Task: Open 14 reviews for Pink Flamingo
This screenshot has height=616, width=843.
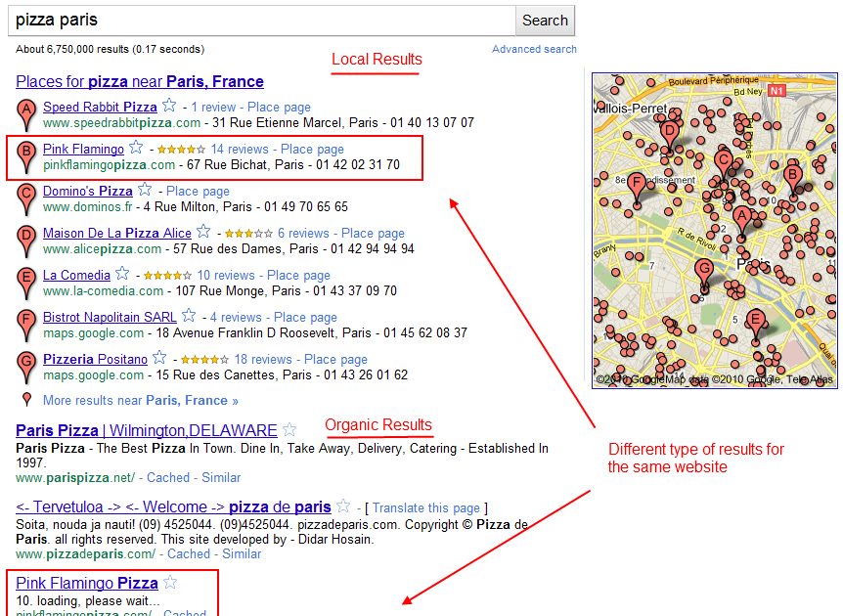Action: pos(240,149)
